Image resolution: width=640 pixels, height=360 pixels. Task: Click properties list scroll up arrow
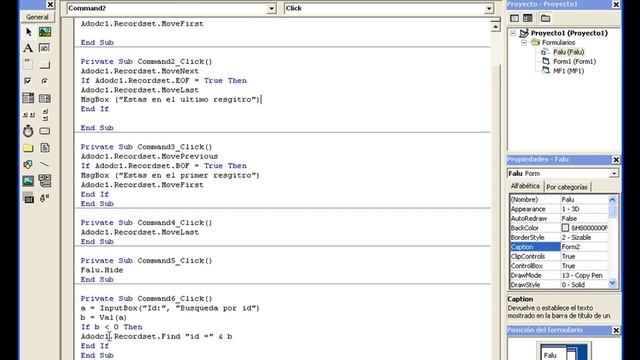[612, 199]
